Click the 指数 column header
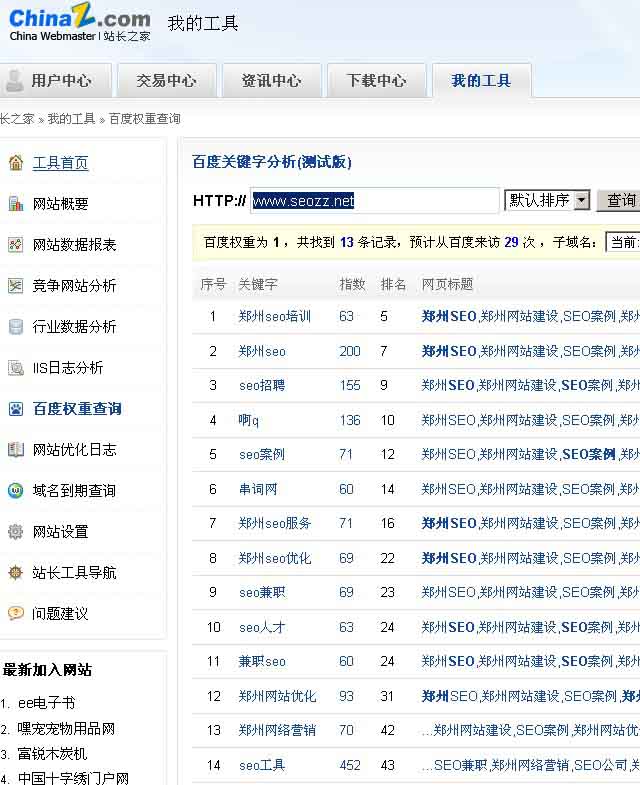Viewport: 640px width, 785px height. (353, 284)
